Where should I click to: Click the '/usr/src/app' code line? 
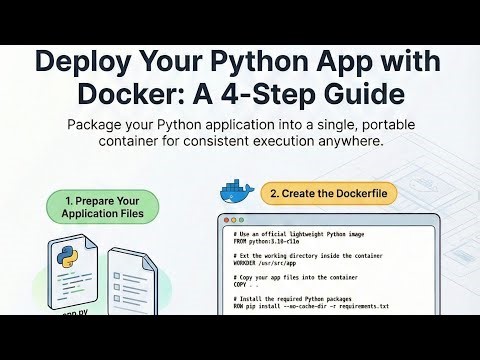pos(265,263)
